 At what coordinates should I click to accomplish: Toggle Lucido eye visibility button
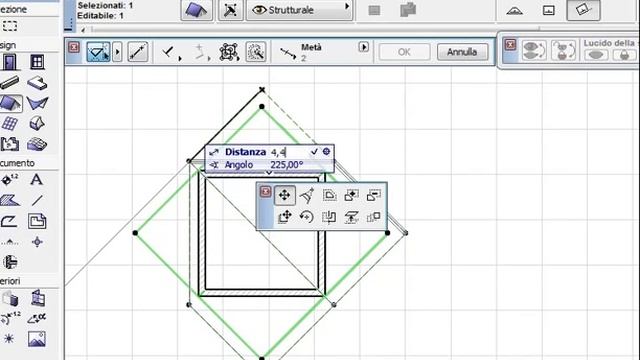click(x=596, y=55)
